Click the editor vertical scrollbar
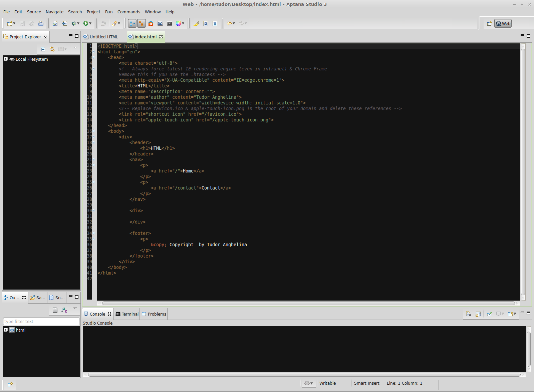This screenshot has height=392, width=534. (x=523, y=171)
